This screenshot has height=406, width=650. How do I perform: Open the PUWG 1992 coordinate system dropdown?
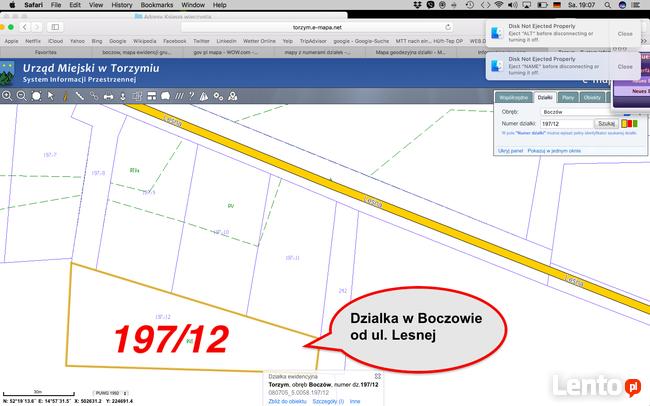coord(111,391)
